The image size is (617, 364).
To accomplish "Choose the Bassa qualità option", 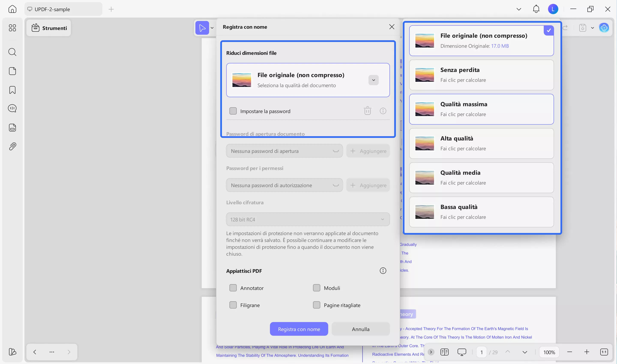I will [481, 212].
